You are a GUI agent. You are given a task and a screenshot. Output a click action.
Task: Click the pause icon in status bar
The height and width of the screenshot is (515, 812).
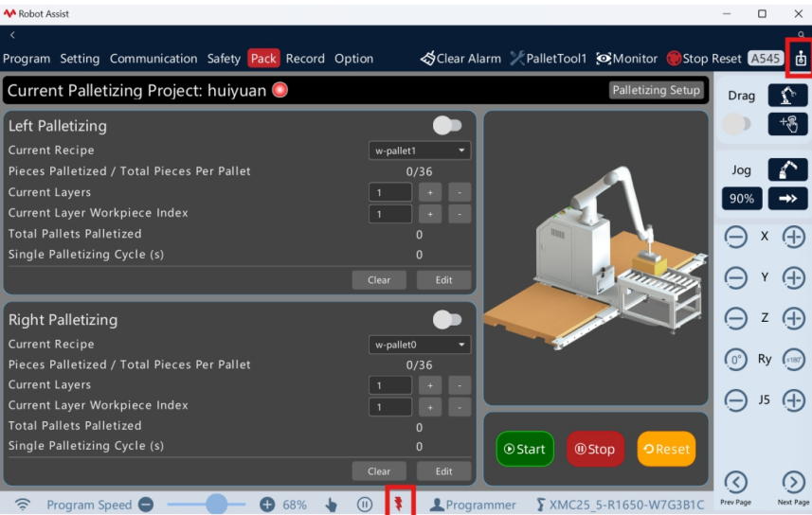pos(365,505)
